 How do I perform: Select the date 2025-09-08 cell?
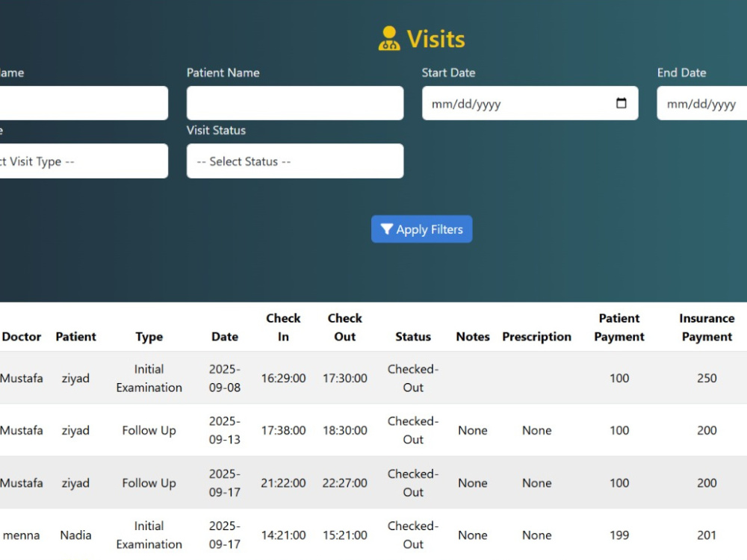[225, 378]
